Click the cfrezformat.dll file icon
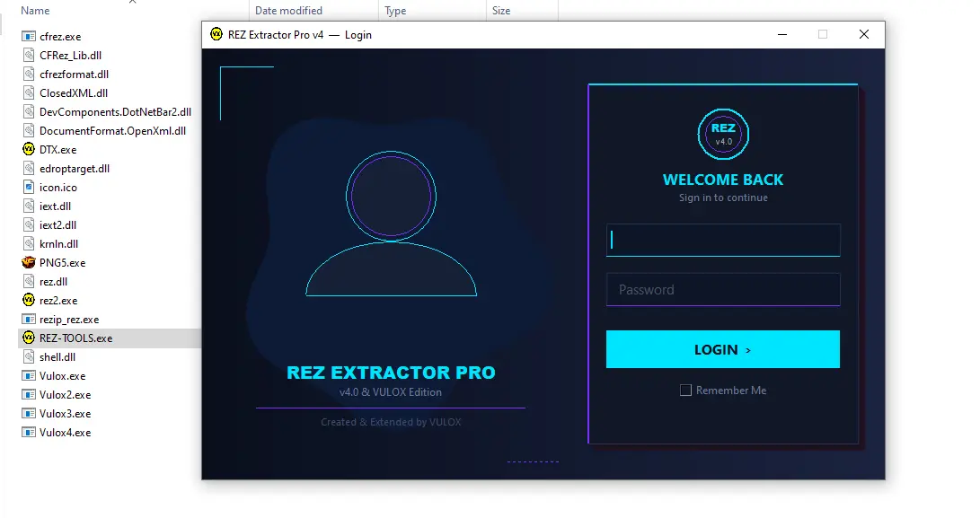This screenshot has width=980, height=518. point(29,74)
